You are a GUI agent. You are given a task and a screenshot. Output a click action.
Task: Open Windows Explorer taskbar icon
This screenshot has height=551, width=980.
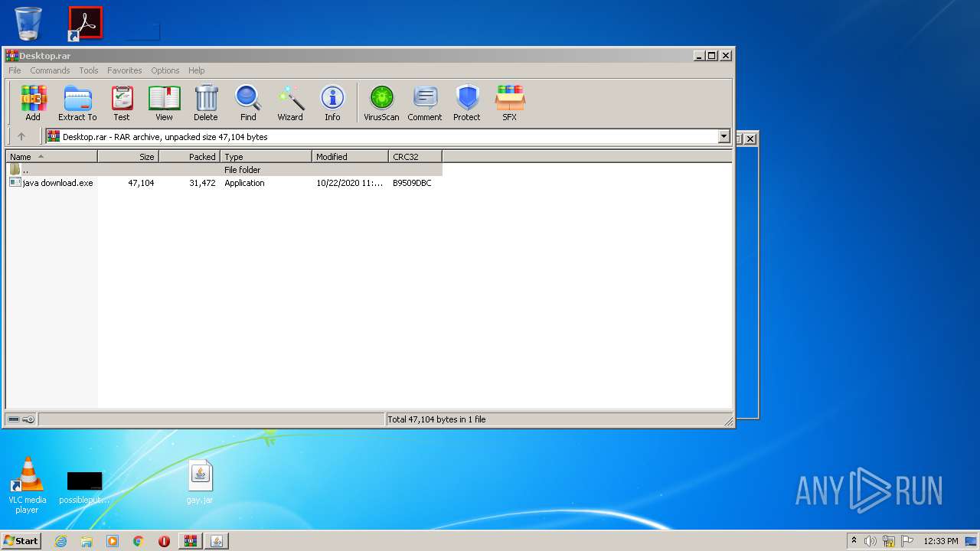pyautogui.click(x=87, y=541)
